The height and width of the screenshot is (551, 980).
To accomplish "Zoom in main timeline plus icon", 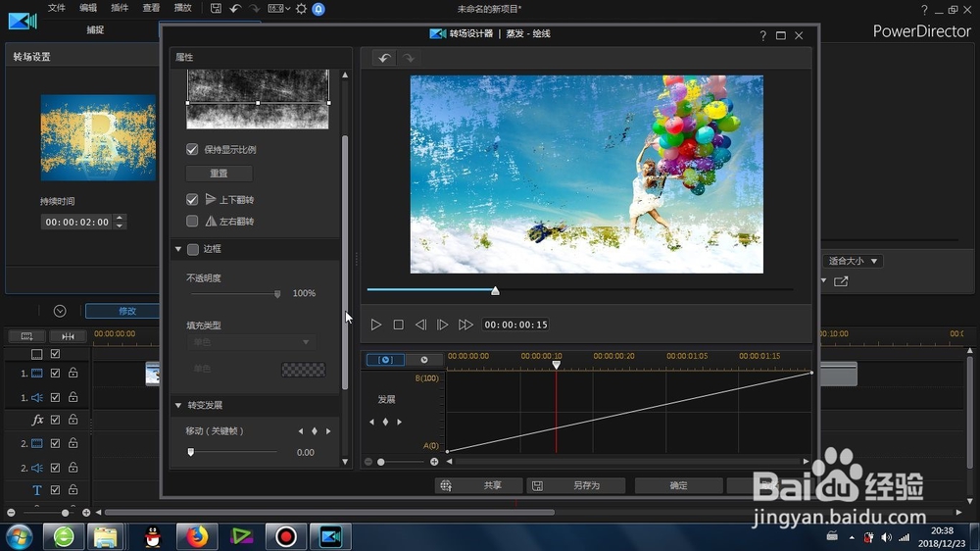I will click(86, 513).
